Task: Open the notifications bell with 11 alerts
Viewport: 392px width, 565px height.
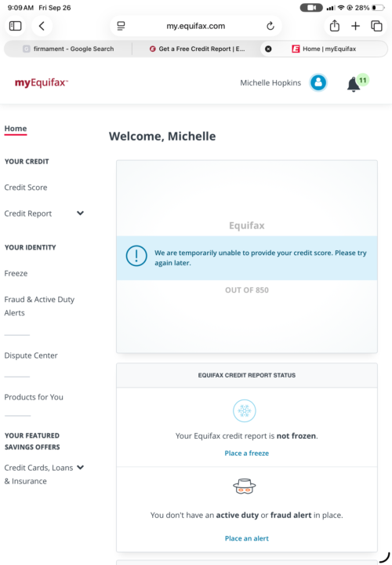Action: click(x=354, y=84)
